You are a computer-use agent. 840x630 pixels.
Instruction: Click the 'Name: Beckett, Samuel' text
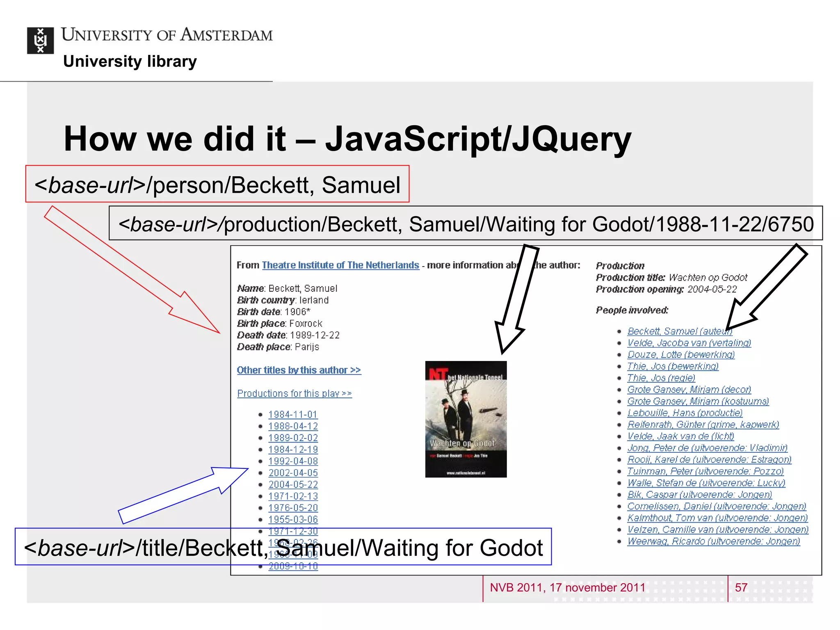pos(287,289)
